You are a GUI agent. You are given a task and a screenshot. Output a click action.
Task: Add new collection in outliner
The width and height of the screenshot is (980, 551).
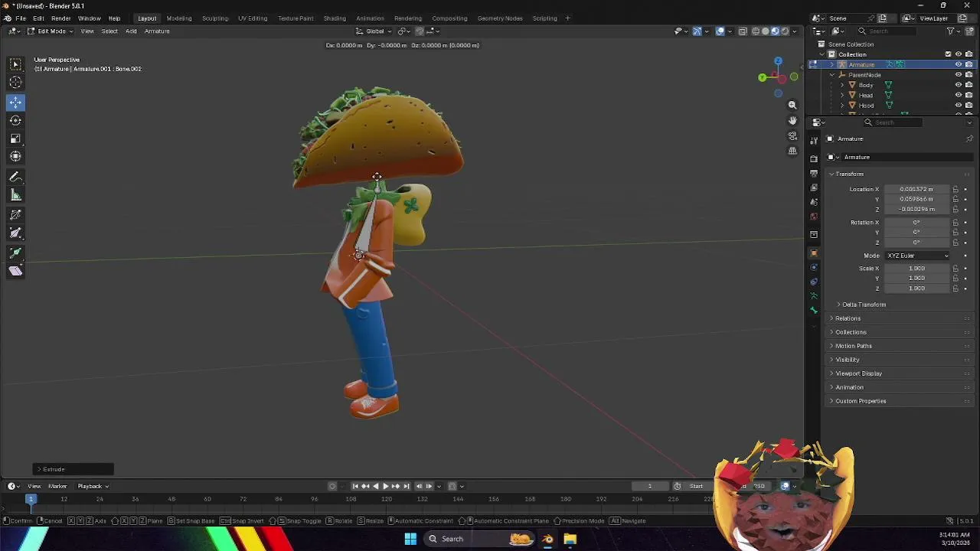[x=968, y=31]
